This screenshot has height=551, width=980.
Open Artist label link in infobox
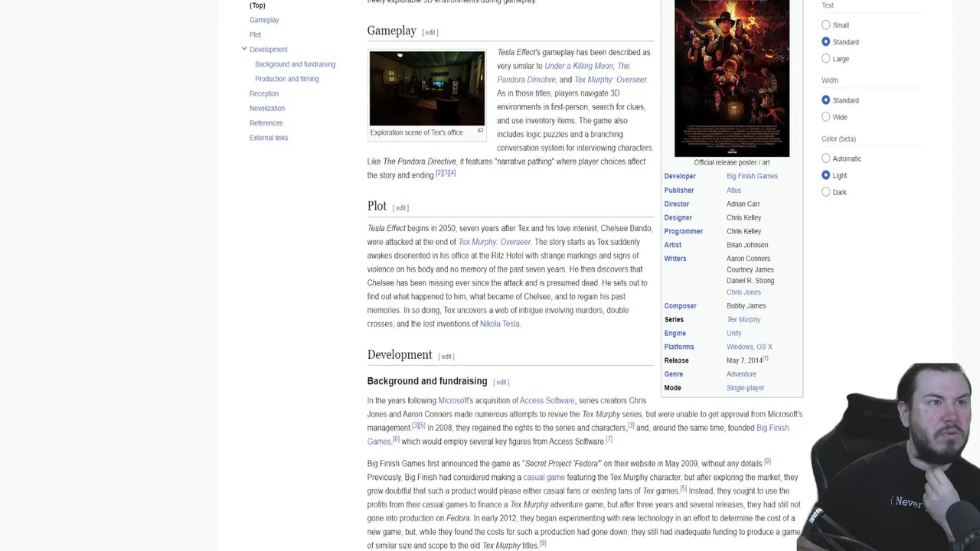(673, 246)
